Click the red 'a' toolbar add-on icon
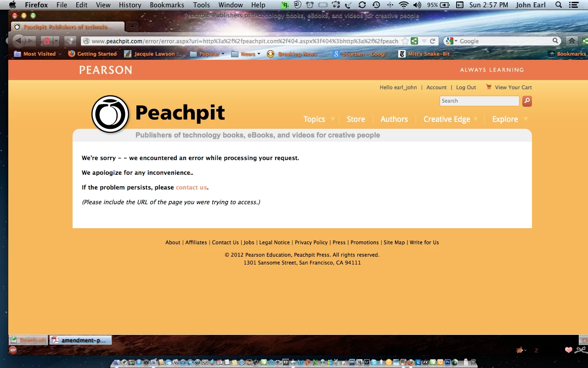This screenshot has width=588, height=368. (x=46, y=41)
